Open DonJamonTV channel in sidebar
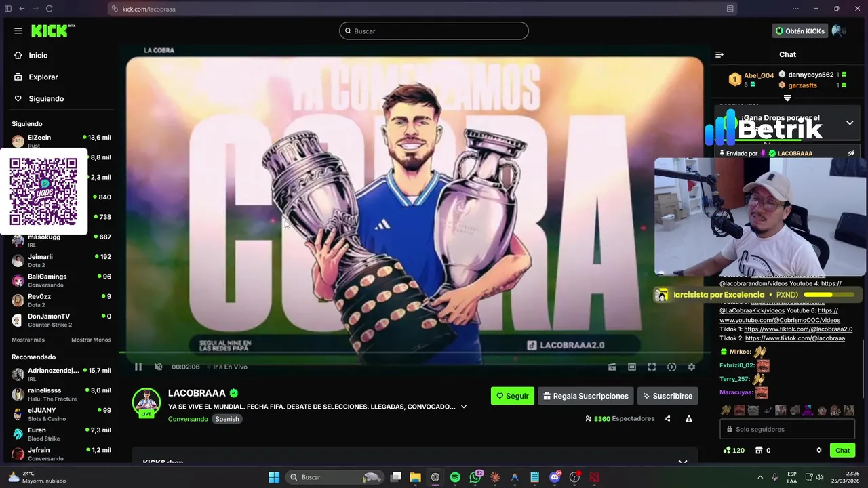 point(61,320)
